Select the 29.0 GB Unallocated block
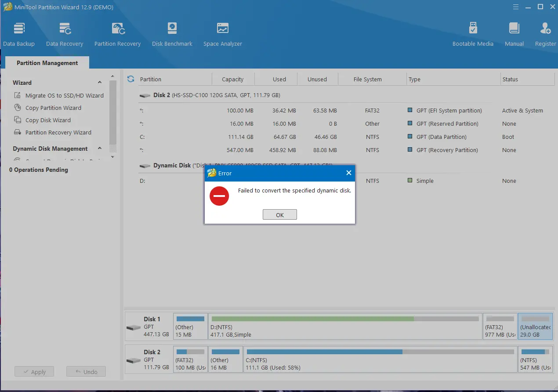Screen dimensions: 558x392 click(x=535, y=326)
